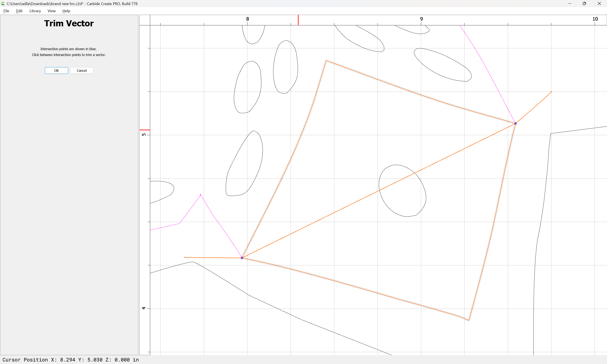This screenshot has height=364, width=607.
Task: Click the 'Cursor Position' status bar readout
Action: 71,360
